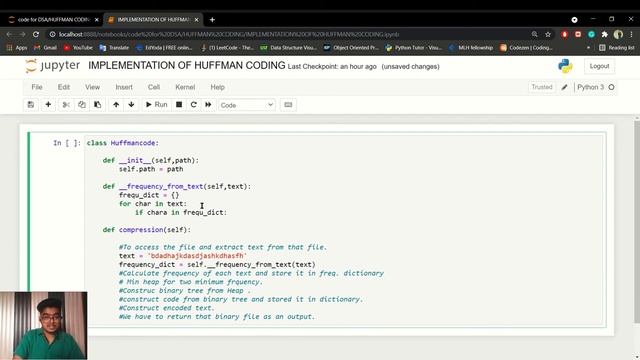Reload the page

pos(36,34)
